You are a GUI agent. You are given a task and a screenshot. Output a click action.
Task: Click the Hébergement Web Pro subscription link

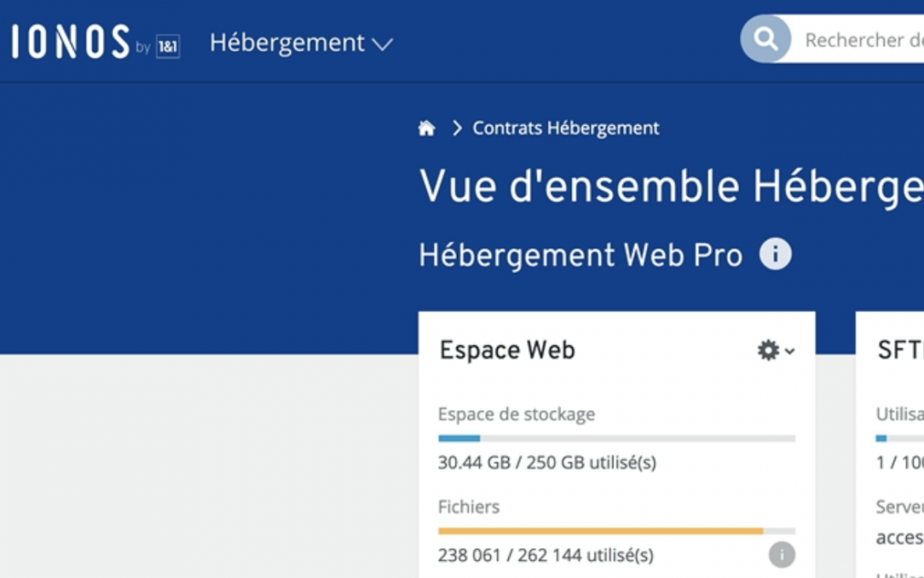[579, 253]
